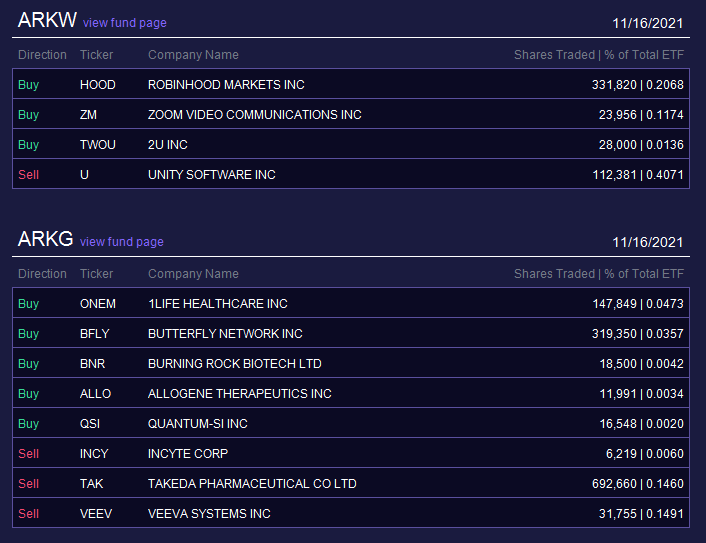Click Takeda Pharmaceutical Co Ltd name
The width and height of the screenshot is (706, 543).
252,484
